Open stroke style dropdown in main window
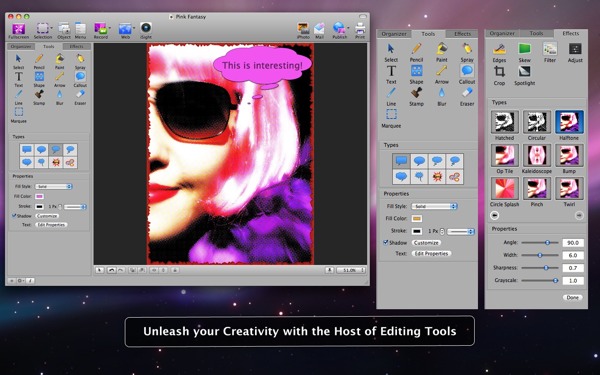Viewport: 600px width, 375px height. coord(75,207)
